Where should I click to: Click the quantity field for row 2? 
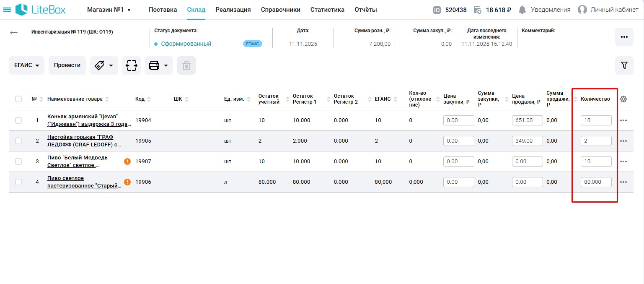(596, 141)
